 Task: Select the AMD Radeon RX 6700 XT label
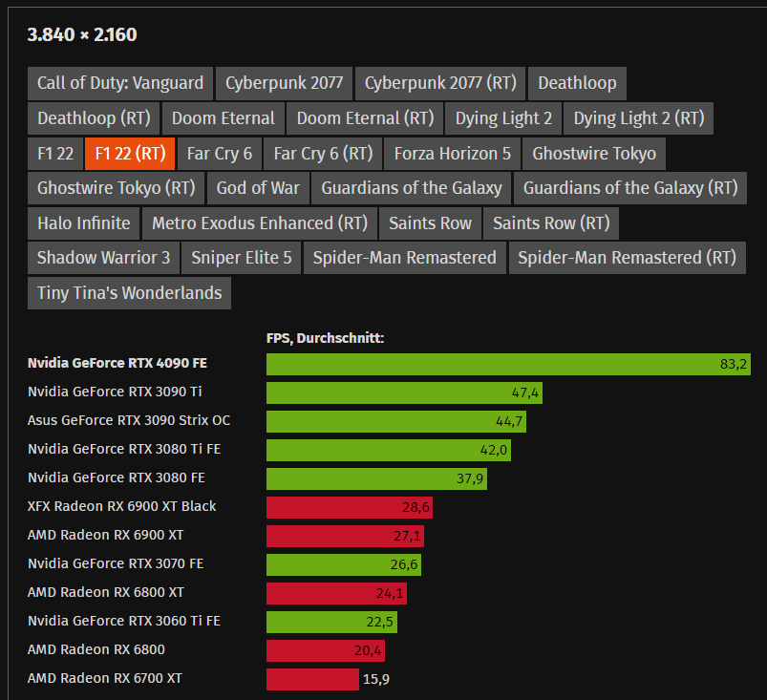pyautogui.click(x=105, y=678)
